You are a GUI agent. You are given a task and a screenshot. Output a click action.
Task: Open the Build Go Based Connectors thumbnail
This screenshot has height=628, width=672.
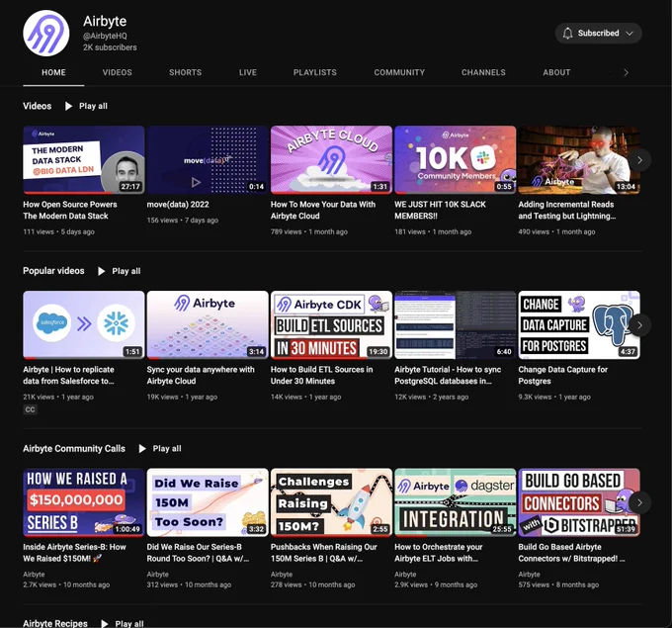[x=579, y=502]
